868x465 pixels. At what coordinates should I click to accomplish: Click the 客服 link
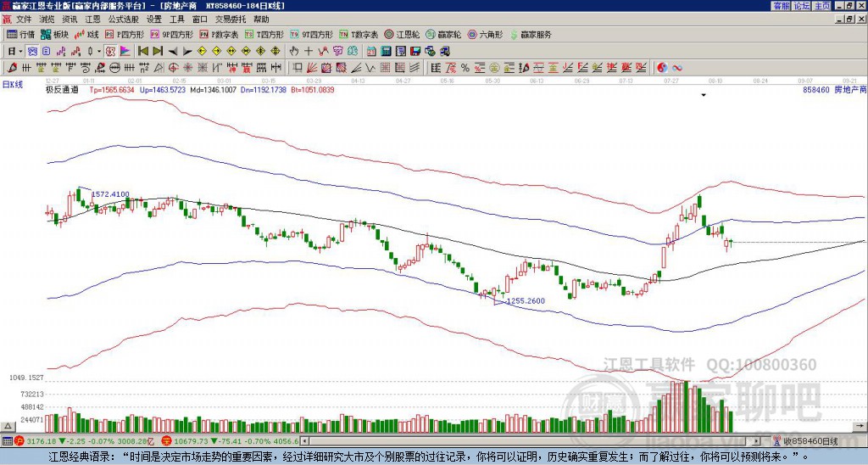pos(782,6)
